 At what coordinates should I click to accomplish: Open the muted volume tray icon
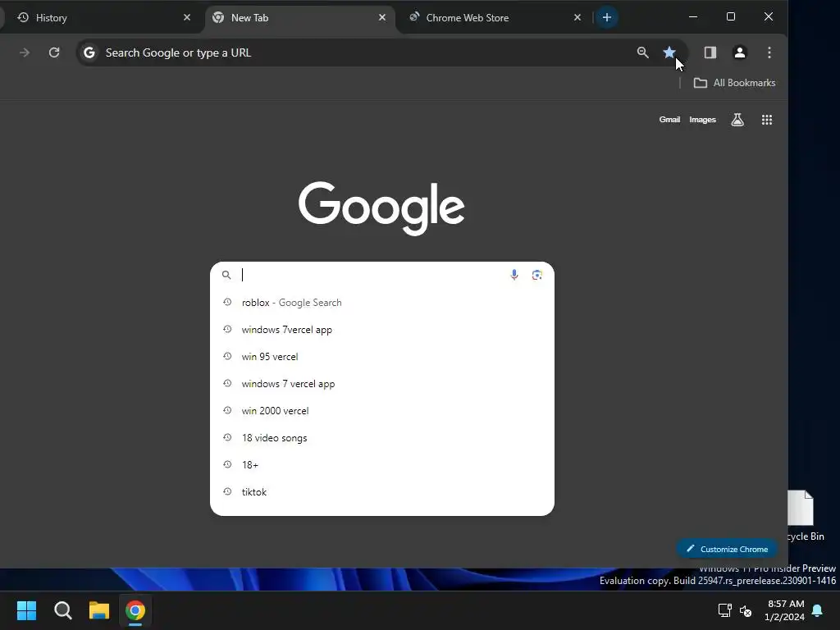746,610
